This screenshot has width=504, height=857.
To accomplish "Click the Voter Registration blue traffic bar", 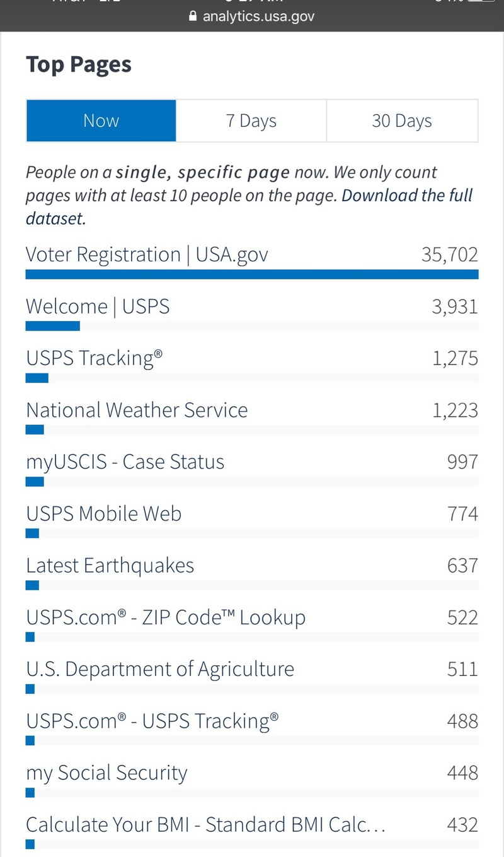I will coord(252,274).
